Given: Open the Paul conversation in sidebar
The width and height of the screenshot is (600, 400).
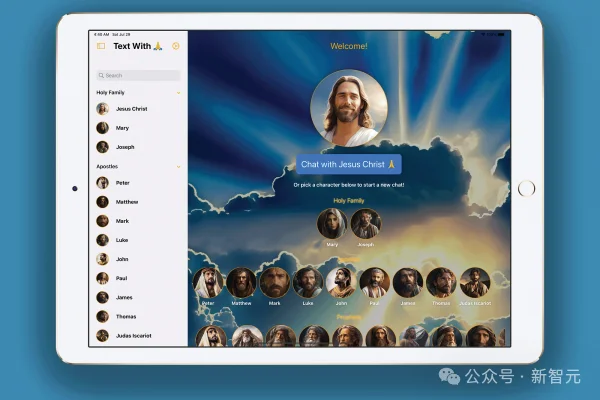Looking at the screenshot, I should click(121, 278).
